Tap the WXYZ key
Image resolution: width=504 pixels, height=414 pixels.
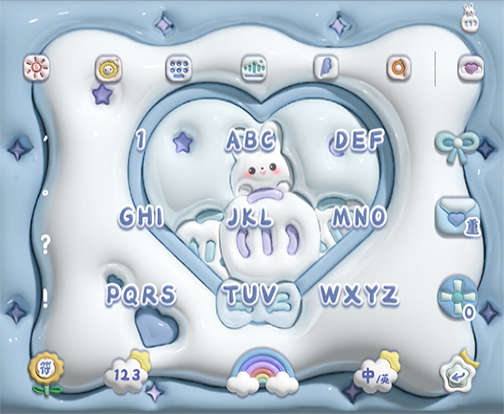[x=359, y=294]
